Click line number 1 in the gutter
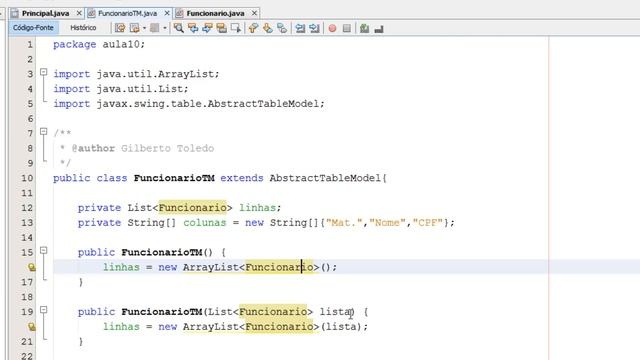This screenshot has height=360, width=640. coord(29,44)
